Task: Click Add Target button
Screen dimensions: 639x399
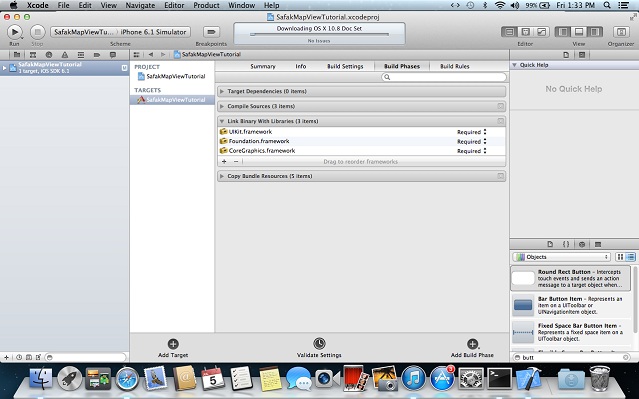Action: coord(173,348)
